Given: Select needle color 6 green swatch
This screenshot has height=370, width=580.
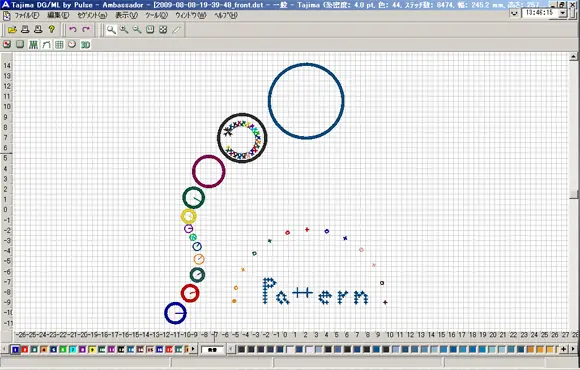Looking at the screenshot, I should click(63, 349).
